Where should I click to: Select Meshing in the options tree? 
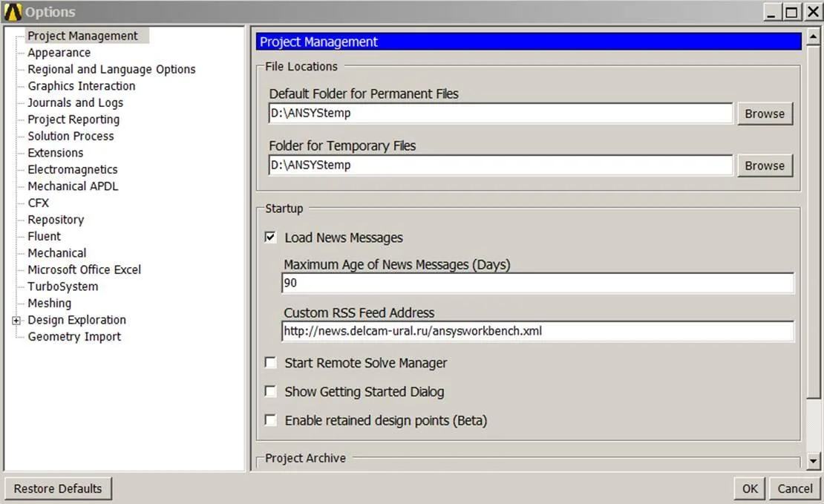click(x=50, y=304)
